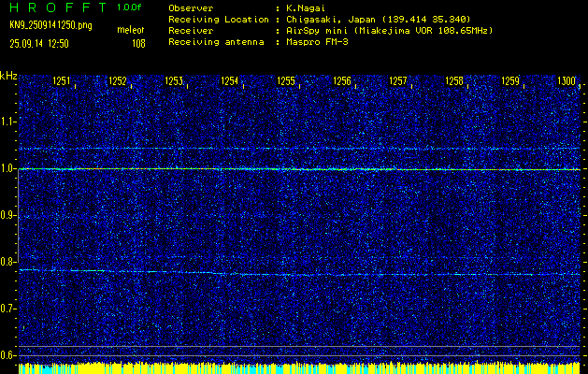Click the version label 1.0.0f
588x374 pixels.
(x=129, y=7)
